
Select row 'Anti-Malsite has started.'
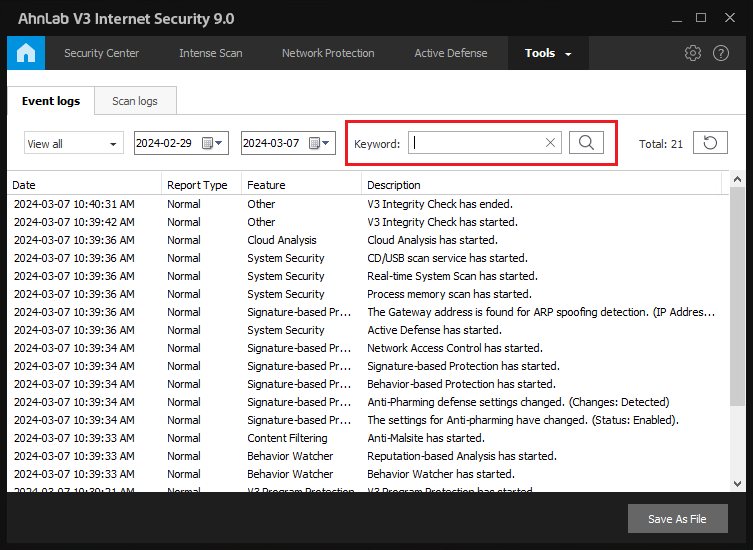(x=368, y=438)
